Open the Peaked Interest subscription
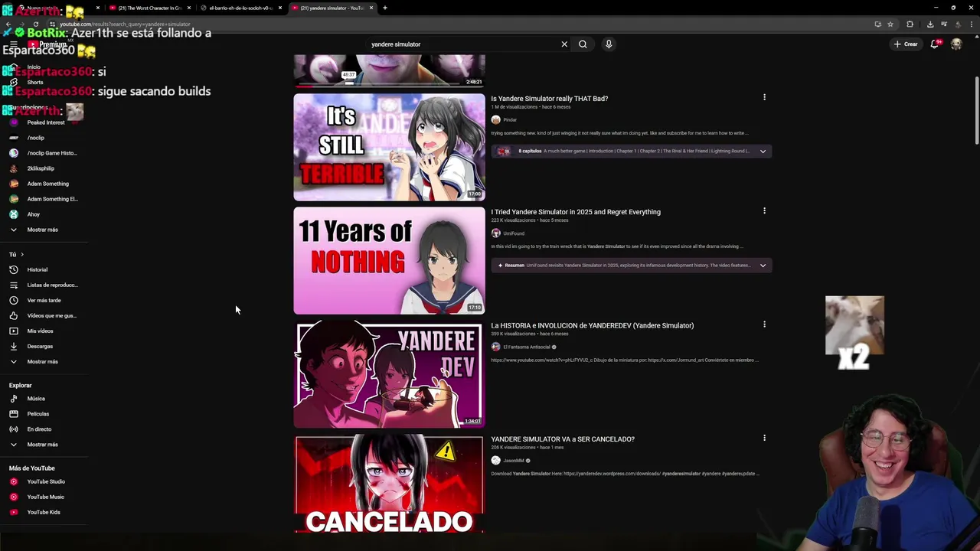This screenshot has width=980, height=551. pos(46,122)
